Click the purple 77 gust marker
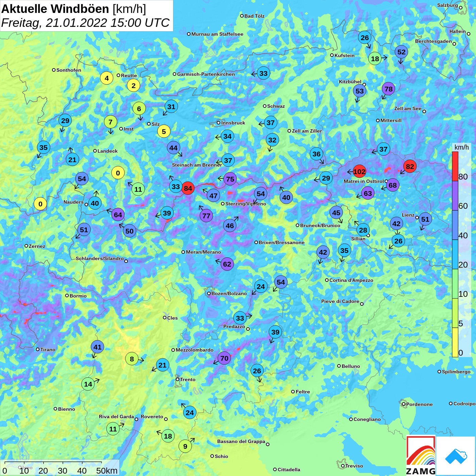The height and width of the screenshot is (476, 476). click(206, 216)
